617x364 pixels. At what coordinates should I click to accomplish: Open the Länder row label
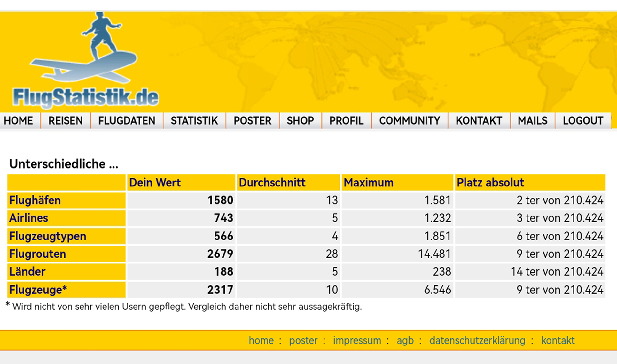point(27,272)
